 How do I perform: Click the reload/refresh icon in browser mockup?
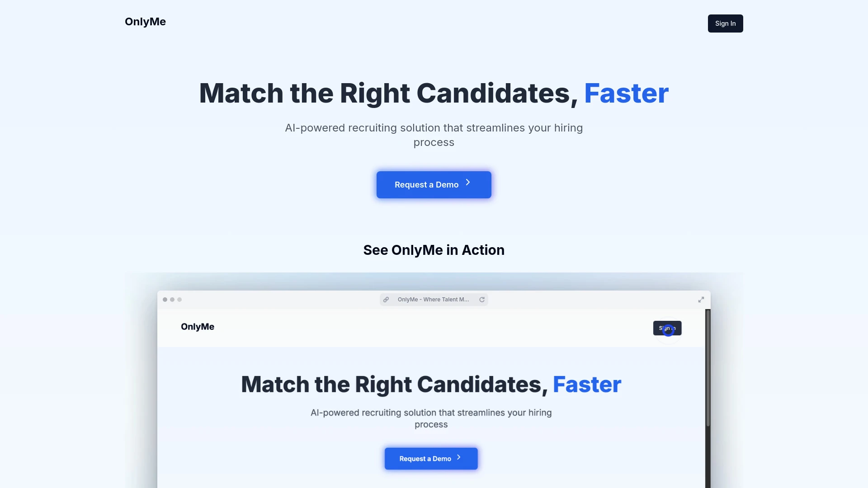tap(481, 299)
